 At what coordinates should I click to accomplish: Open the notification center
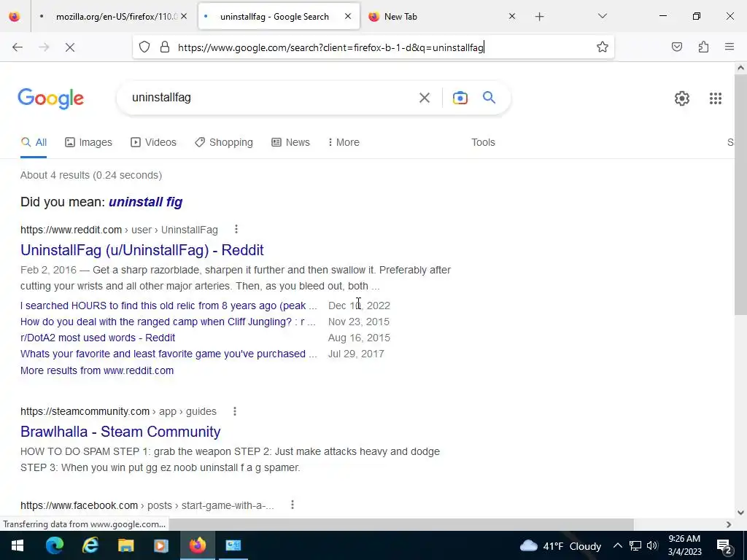click(x=724, y=546)
